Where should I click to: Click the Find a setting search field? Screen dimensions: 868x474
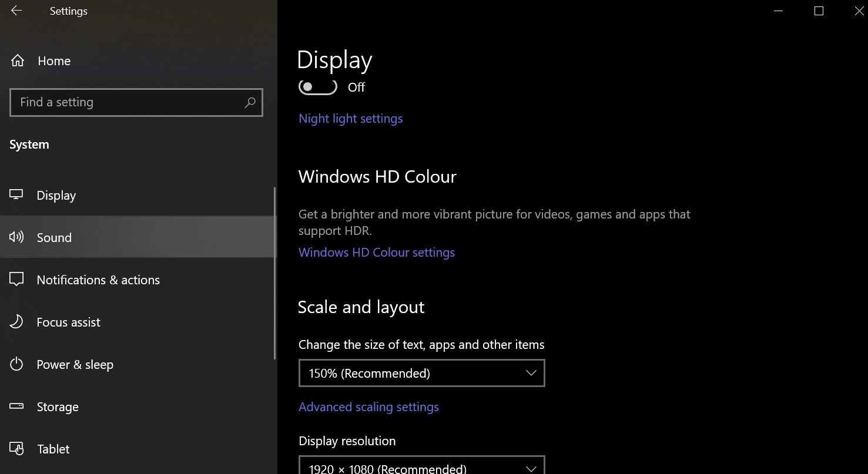tap(136, 102)
